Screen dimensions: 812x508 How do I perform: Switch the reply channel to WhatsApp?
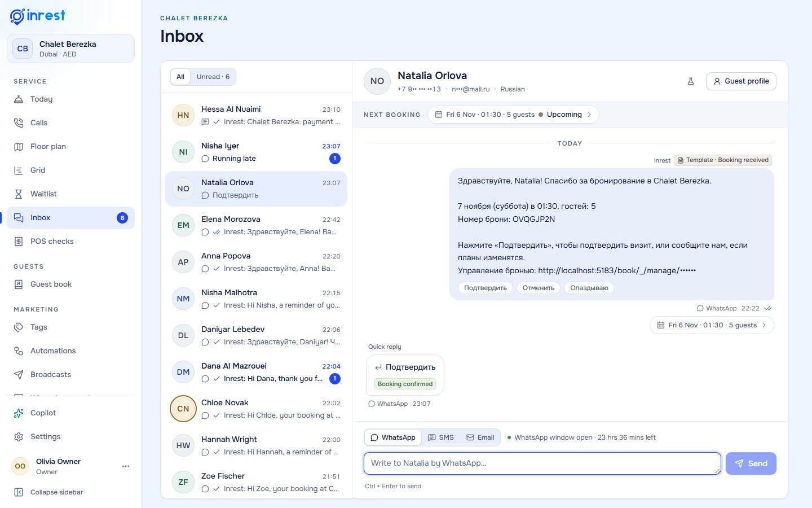[x=393, y=437]
